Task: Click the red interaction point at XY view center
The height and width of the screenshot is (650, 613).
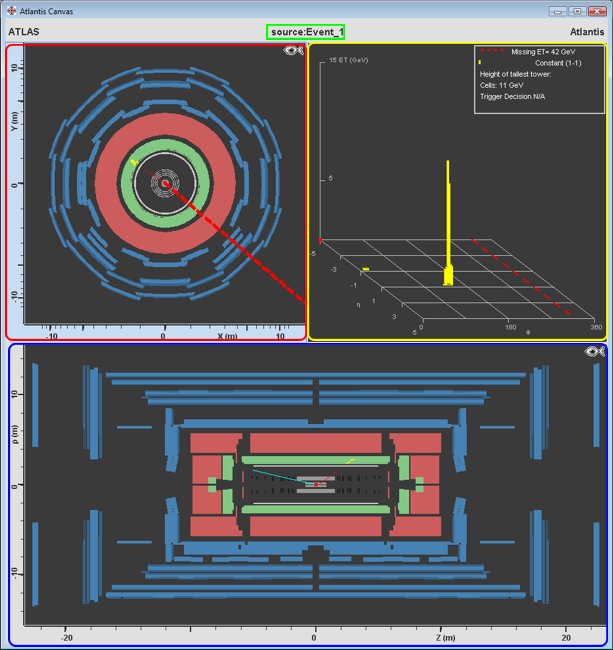Action: click(164, 183)
